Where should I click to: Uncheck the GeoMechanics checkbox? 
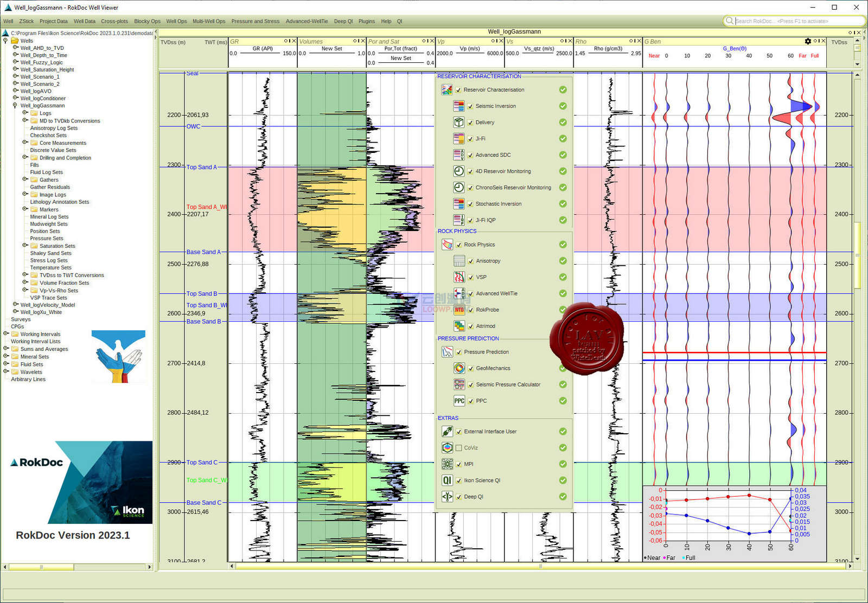471,368
